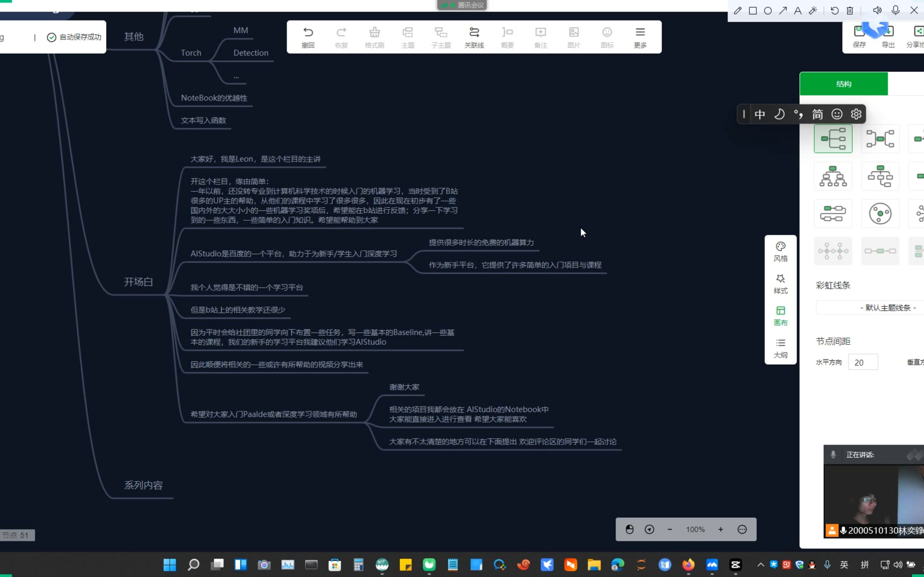Click the 图片 insert image icon
924x577 pixels.
coord(573,37)
